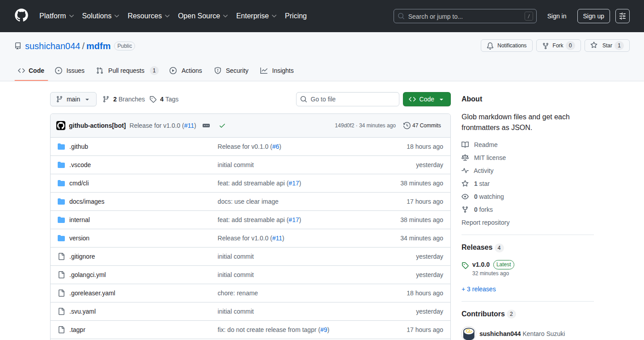This screenshot has height=340, width=644.
Task: Click the folder icon for cmd/cli
Action: coord(61,183)
